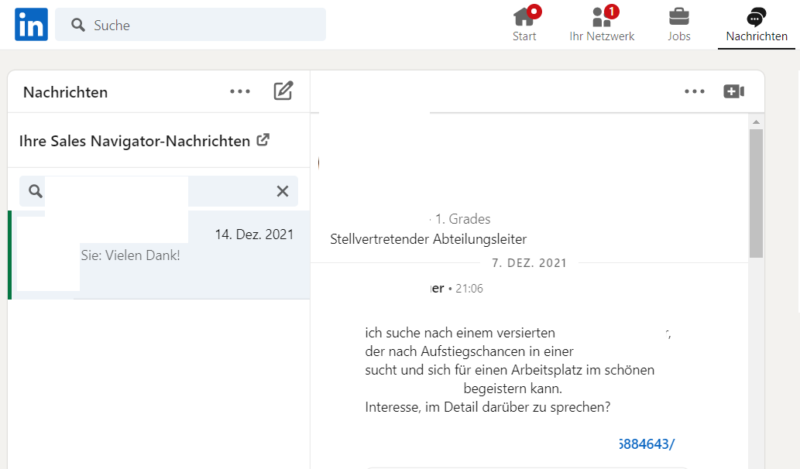Click the message search input field
The height and width of the screenshot is (469, 800).
coord(159,191)
